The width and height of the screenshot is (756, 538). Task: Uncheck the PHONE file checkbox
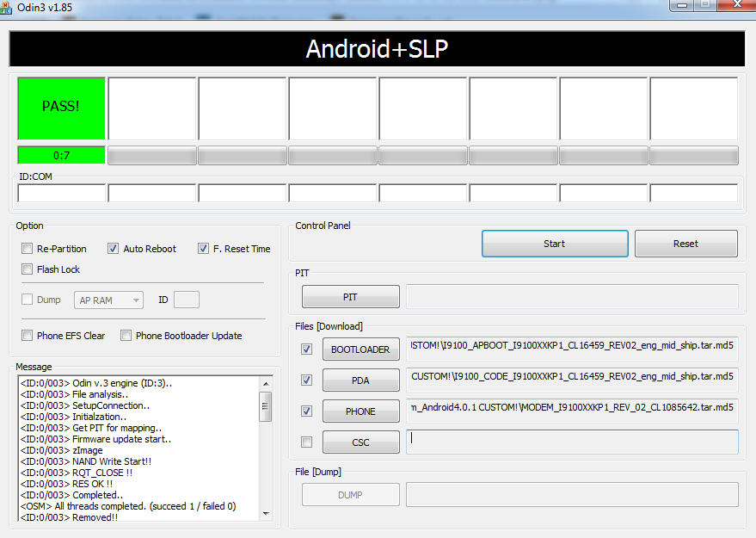(x=307, y=411)
